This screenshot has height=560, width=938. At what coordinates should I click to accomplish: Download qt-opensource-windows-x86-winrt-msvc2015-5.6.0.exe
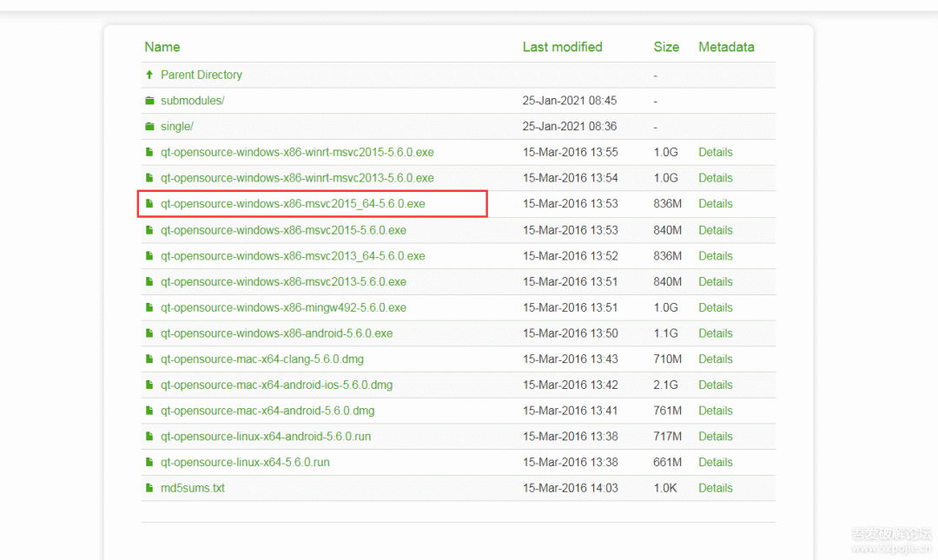[297, 152]
